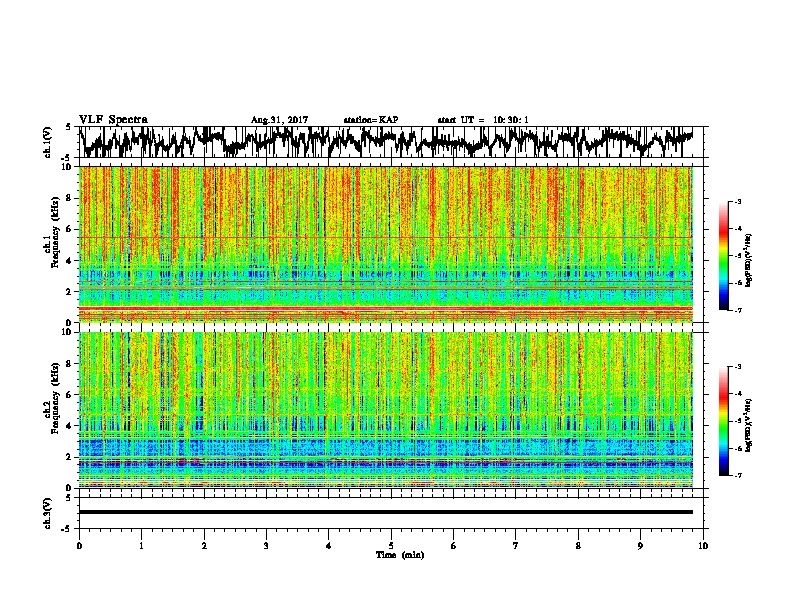Click the "3" tick on the time axis

(266, 546)
